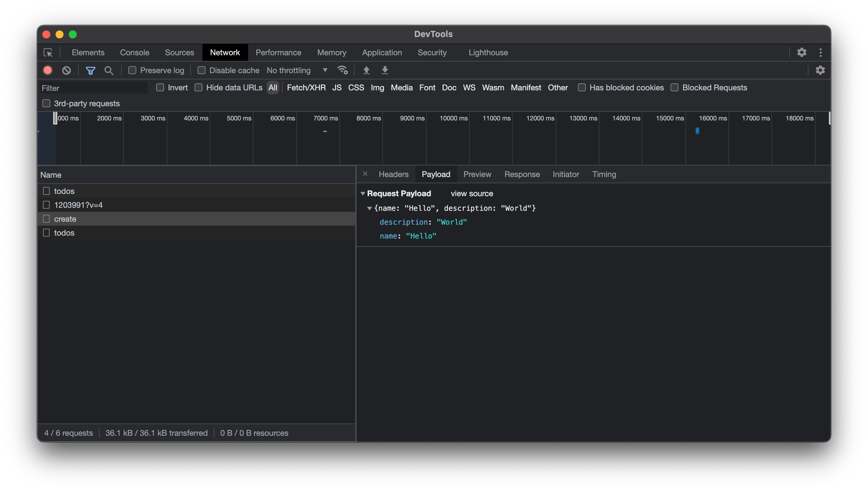This screenshot has width=868, height=491.
Task: Select the inspect element cursor icon
Action: 48,53
